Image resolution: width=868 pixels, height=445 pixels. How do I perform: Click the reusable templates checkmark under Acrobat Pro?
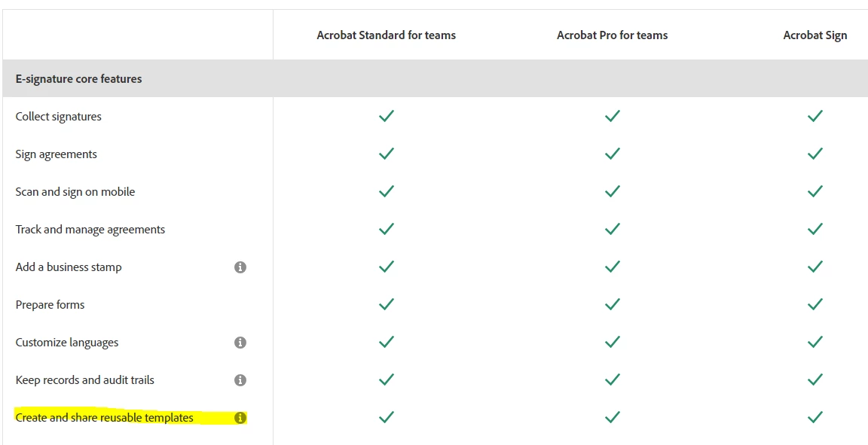pyautogui.click(x=613, y=417)
